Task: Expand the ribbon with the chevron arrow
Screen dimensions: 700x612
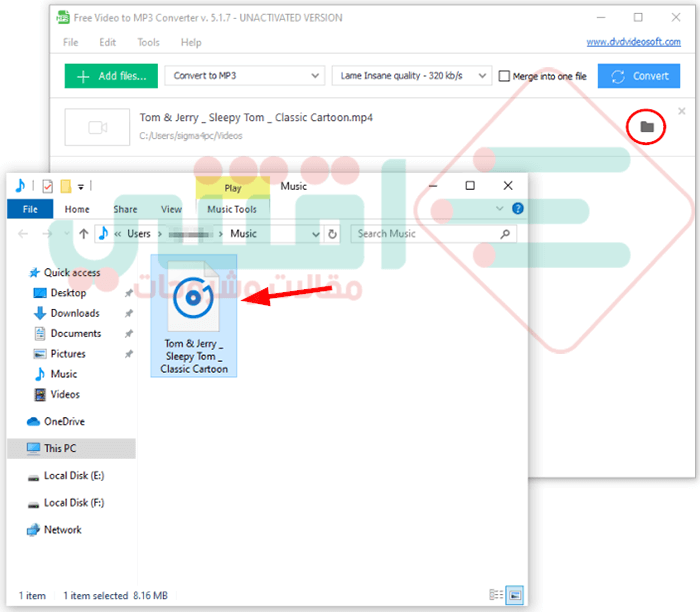Action: coord(500,208)
